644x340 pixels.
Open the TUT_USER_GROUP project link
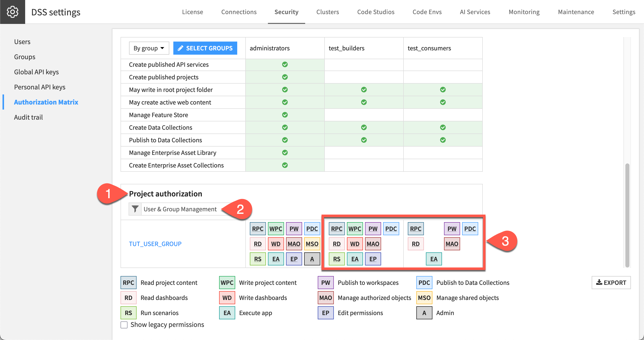[x=155, y=244]
